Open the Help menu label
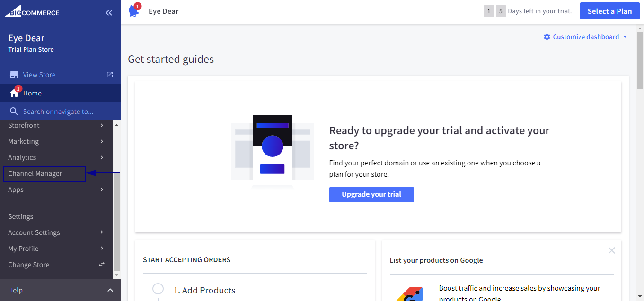Image resolution: width=644 pixels, height=301 pixels. click(15, 290)
